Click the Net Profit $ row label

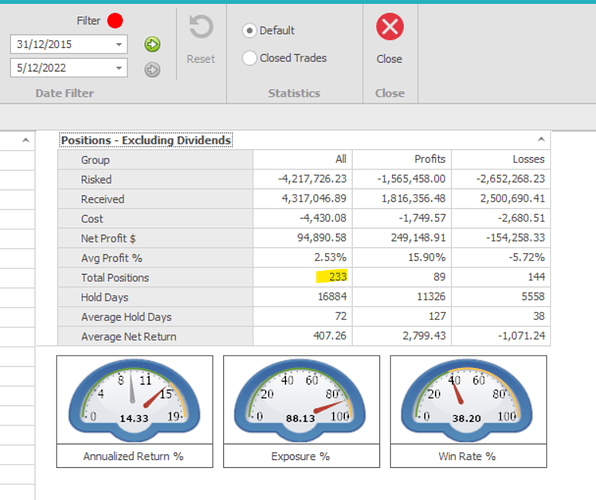[x=108, y=238]
